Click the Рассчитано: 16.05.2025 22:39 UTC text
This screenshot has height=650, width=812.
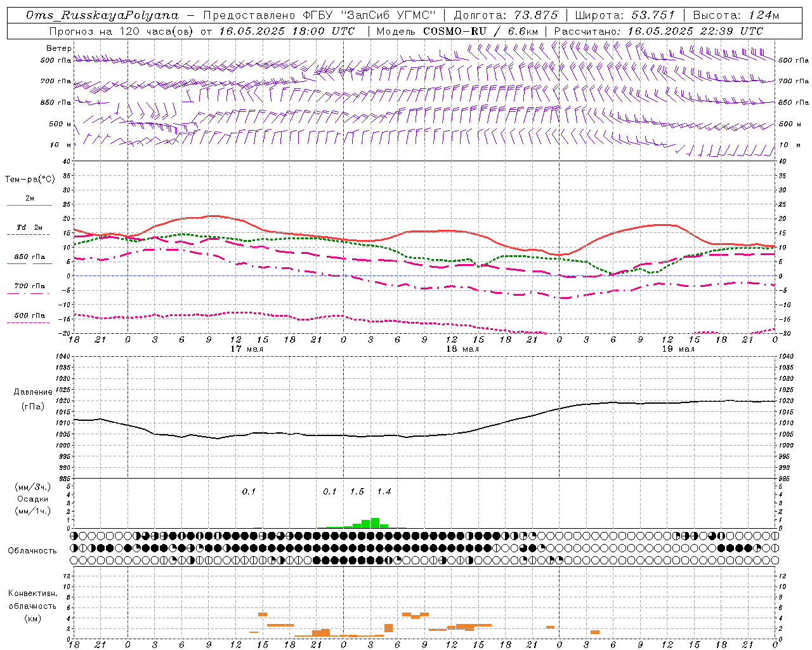[x=659, y=30]
